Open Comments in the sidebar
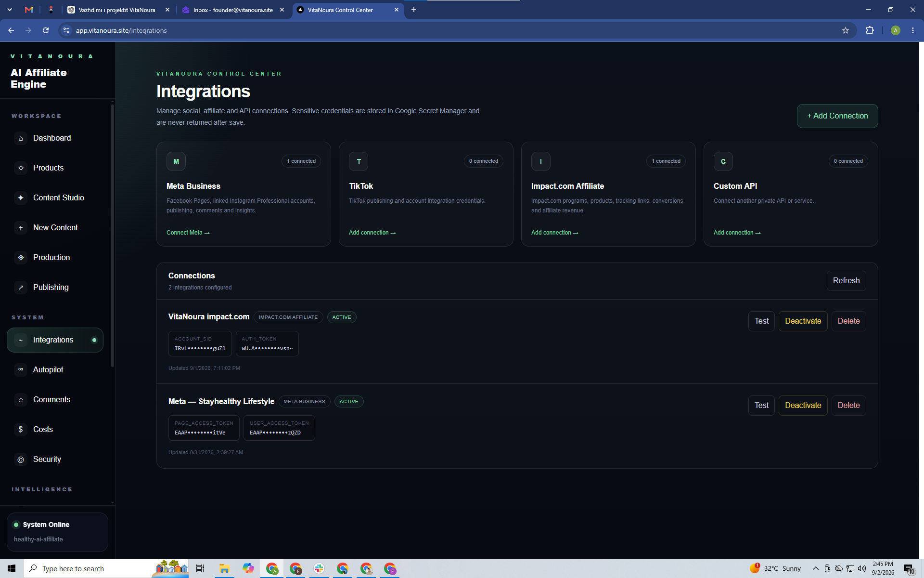This screenshot has width=924, height=578. [x=55, y=400]
